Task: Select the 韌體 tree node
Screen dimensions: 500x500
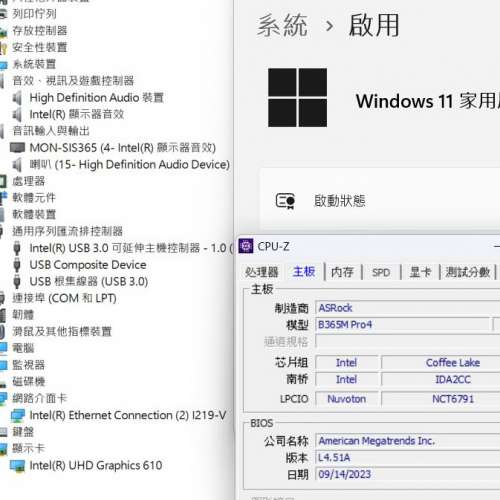Action: point(23,315)
